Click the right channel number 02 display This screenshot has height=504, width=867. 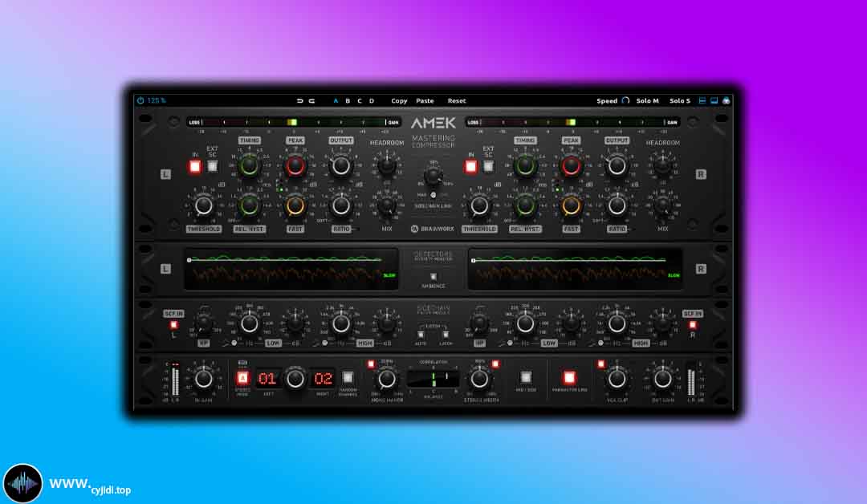pos(323,379)
